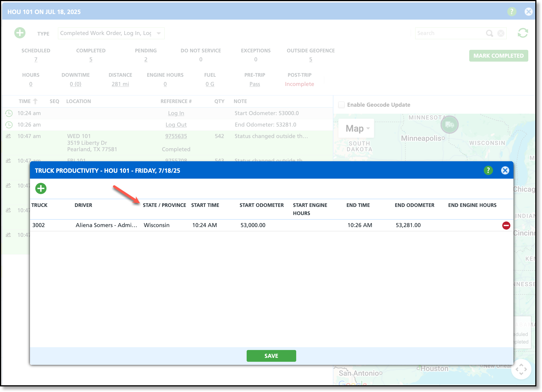The width and height of the screenshot is (542, 392).
Task: Close the Truck Productivity dialog
Action: coord(505,171)
